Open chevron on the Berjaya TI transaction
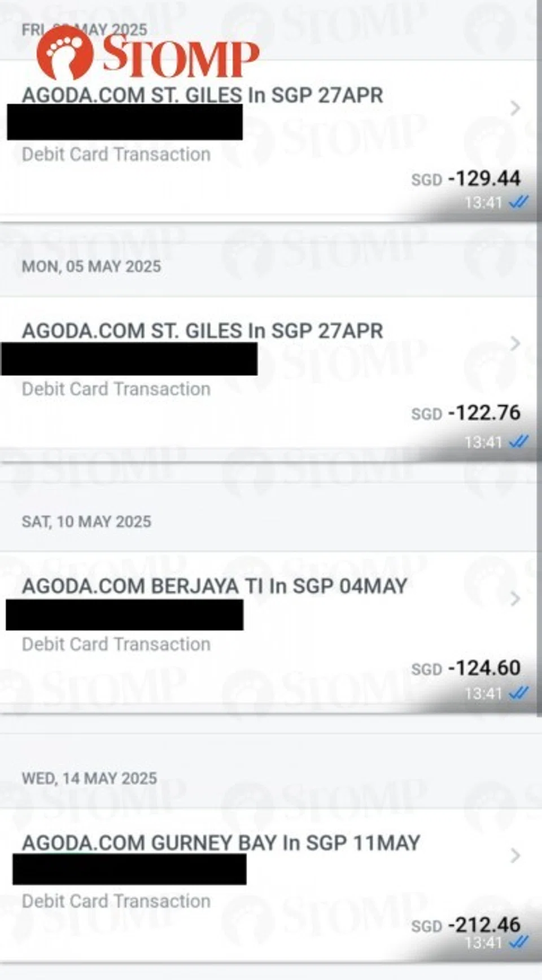 (x=515, y=598)
